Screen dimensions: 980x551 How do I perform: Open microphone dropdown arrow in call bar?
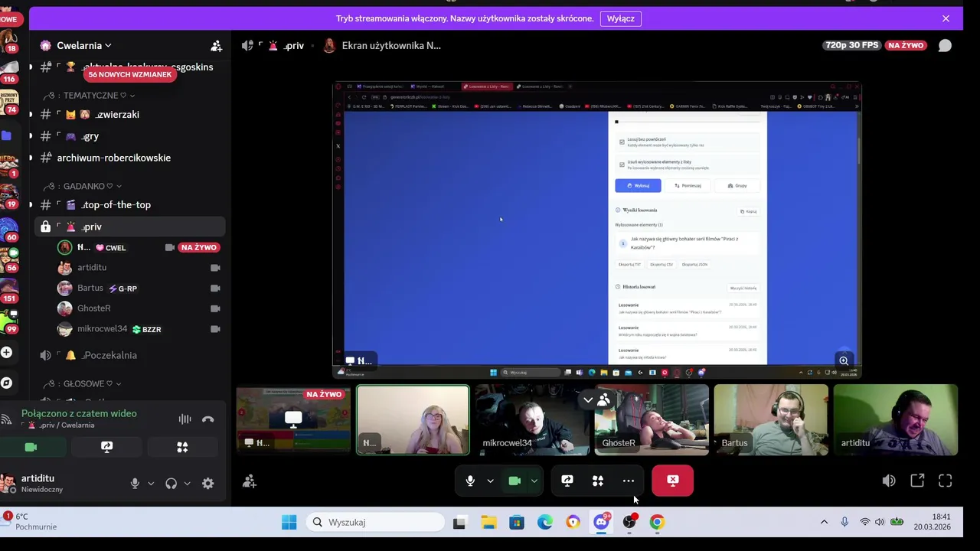coord(490,481)
